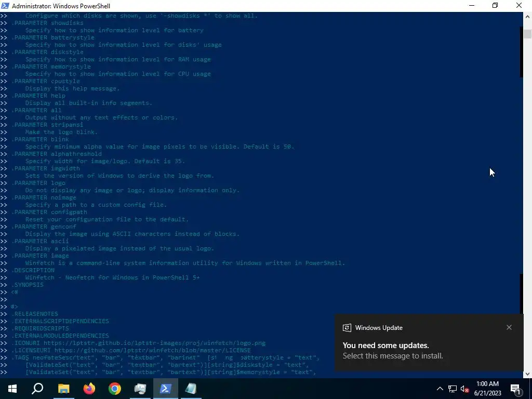This screenshot has width=532, height=399.
Task: Click the scrollbar up arrow
Action: (528, 16)
